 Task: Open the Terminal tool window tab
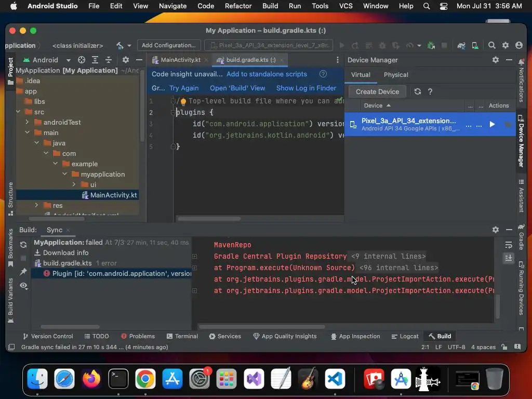182,336
